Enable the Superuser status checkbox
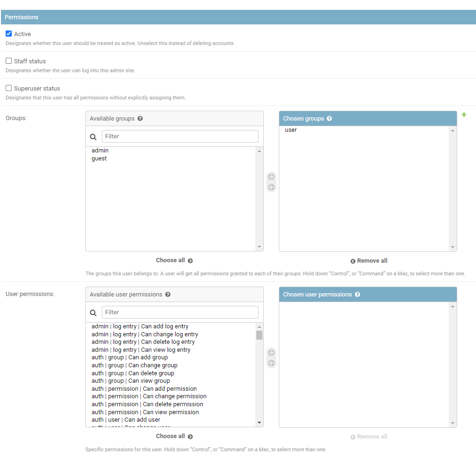Screen dimensions: 476x455 coord(9,88)
